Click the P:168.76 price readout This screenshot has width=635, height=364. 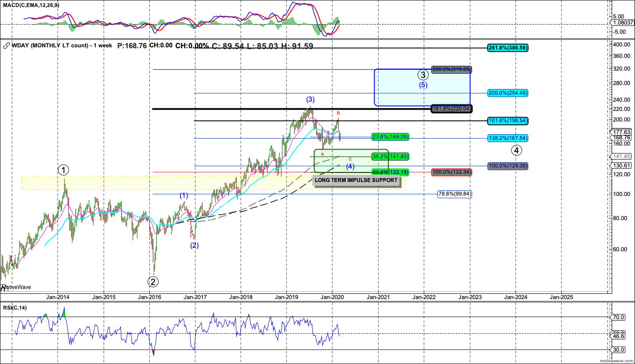[x=132, y=46]
